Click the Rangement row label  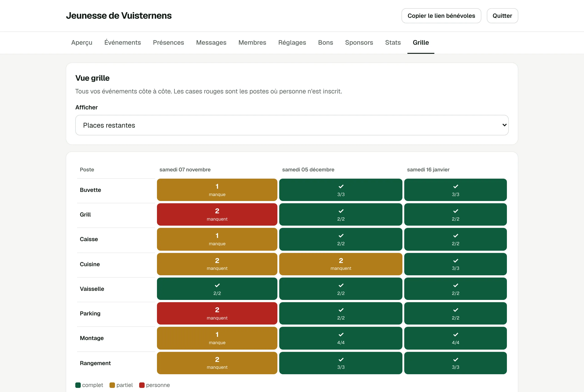(95, 363)
